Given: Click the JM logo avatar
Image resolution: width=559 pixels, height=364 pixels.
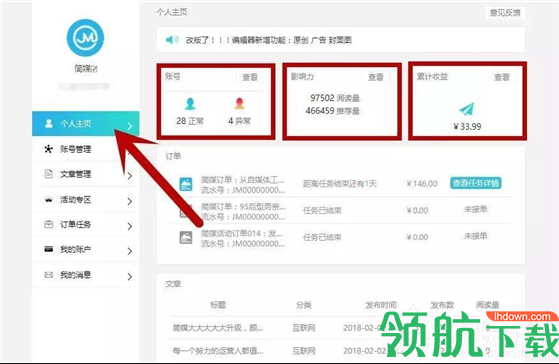Looking at the screenshot, I should point(85,37).
